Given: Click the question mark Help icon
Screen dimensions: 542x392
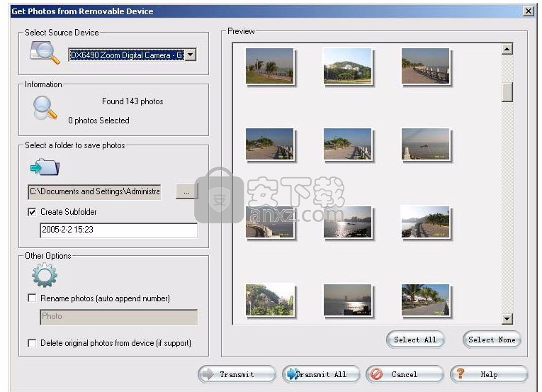Looking at the screenshot, I should (x=461, y=374).
